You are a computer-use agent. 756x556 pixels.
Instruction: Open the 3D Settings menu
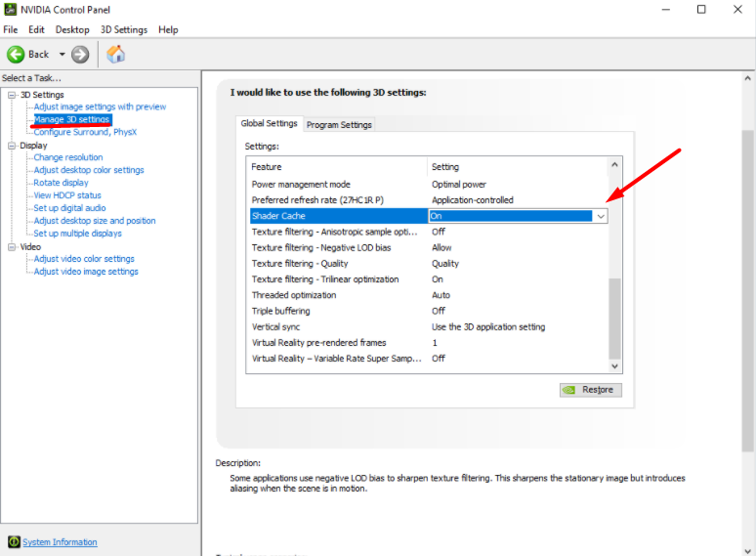pyautogui.click(x=124, y=29)
